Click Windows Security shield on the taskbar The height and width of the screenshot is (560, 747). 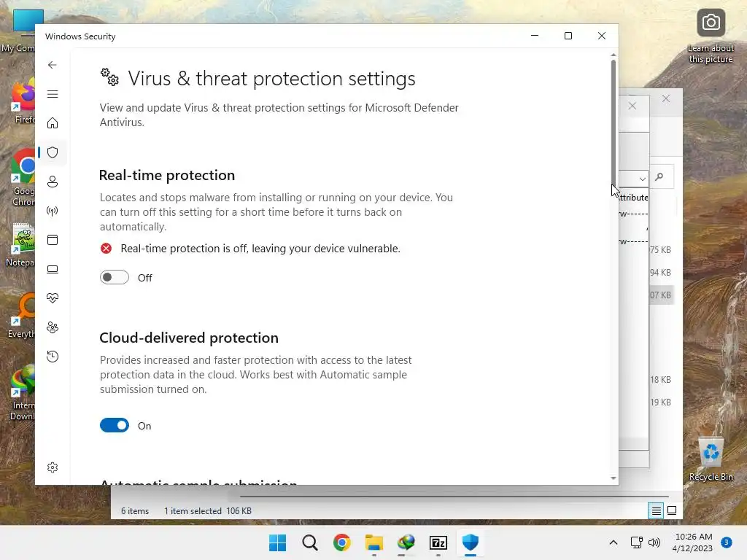[x=471, y=542]
